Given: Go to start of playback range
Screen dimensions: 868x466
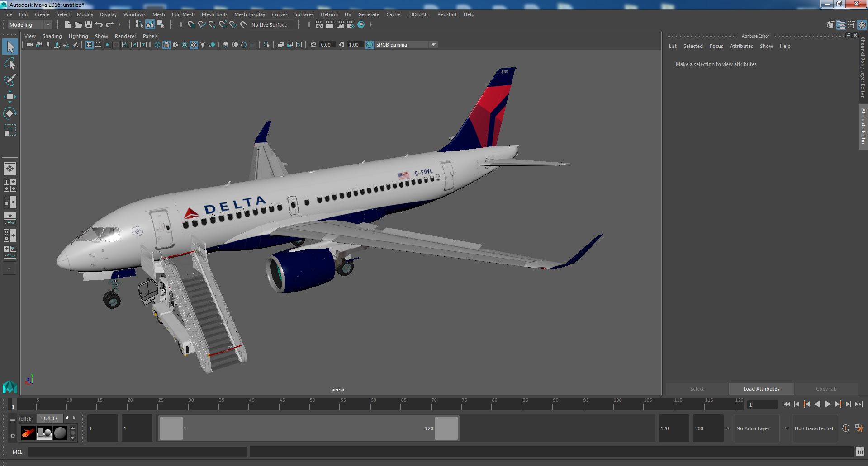Looking at the screenshot, I should (x=786, y=405).
